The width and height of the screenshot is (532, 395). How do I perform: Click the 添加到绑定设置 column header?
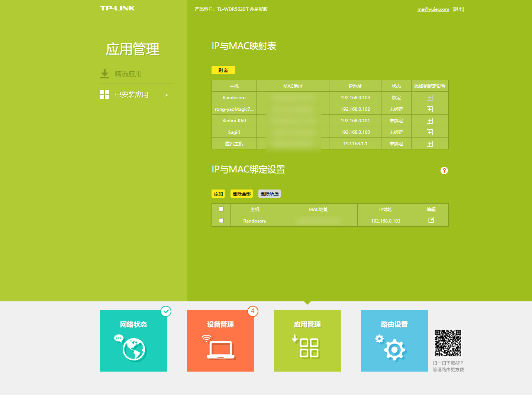click(430, 86)
